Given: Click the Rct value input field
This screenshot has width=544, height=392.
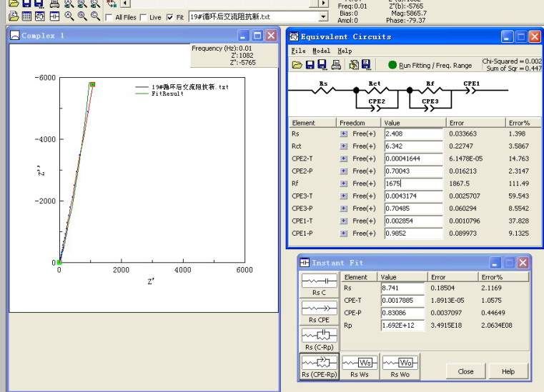Looking at the screenshot, I should [x=413, y=146].
